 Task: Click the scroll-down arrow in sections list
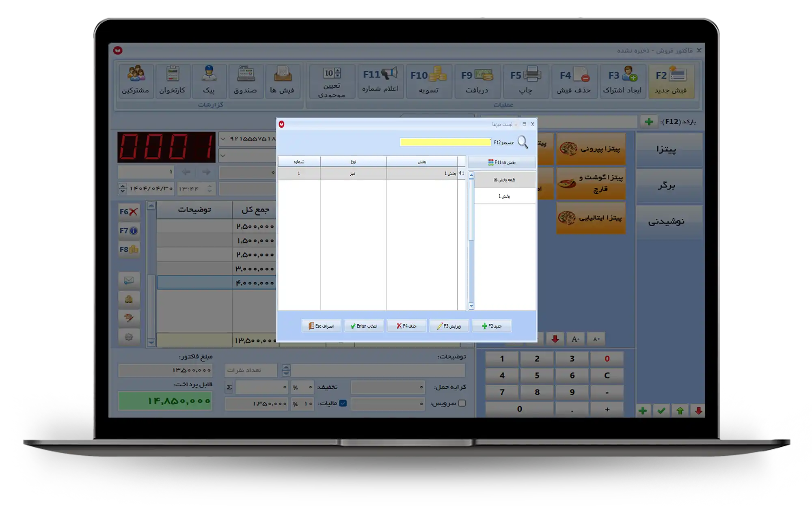pos(471,306)
